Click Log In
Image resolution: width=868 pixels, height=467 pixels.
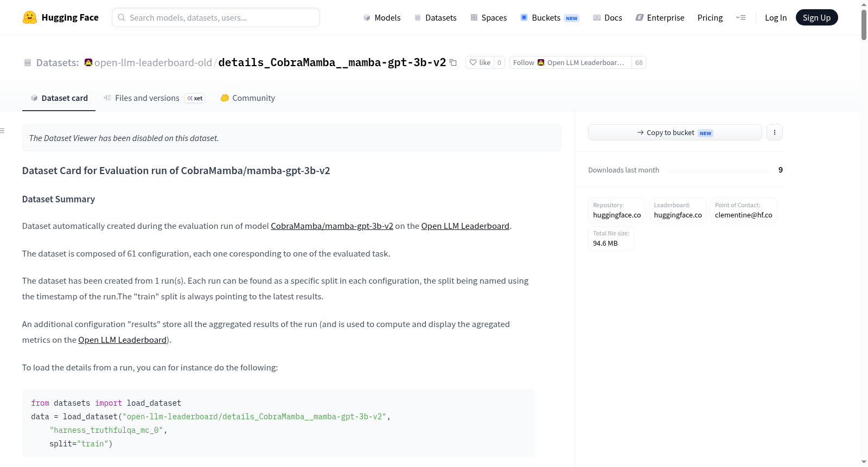(776, 18)
